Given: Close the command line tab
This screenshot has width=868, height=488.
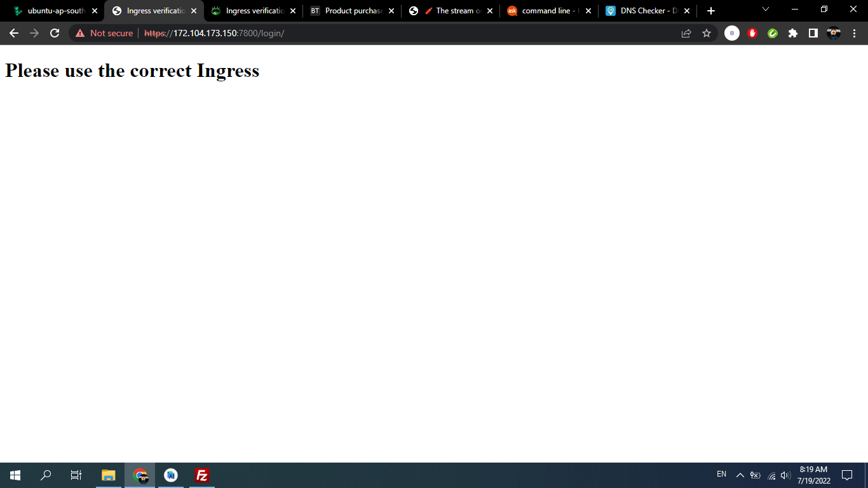Looking at the screenshot, I should pos(588,11).
